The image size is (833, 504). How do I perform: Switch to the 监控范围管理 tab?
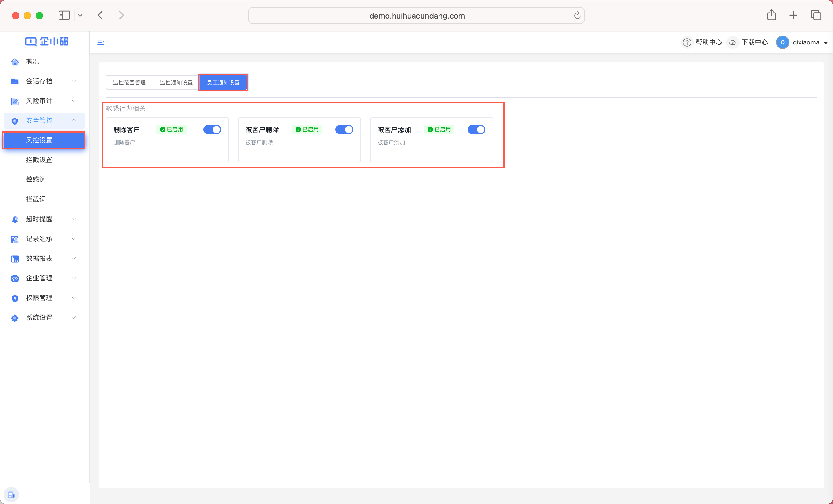[x=129, y=82]
